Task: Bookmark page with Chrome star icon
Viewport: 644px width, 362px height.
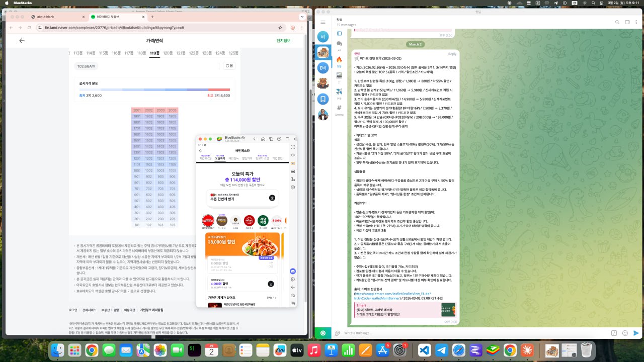Action: click(280, 28)
